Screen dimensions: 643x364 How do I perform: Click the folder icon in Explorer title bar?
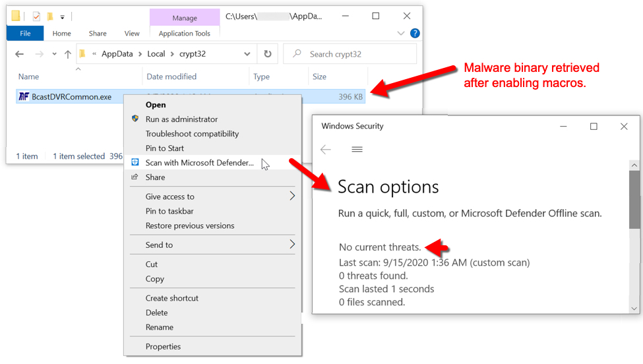click(16, 16)
